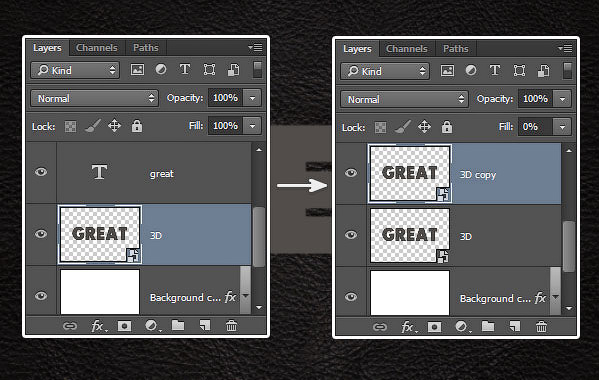This screenshot has width=599, height=380.
Task: Link layers icon in right panel footer
Action: click(x=380, y=327)
